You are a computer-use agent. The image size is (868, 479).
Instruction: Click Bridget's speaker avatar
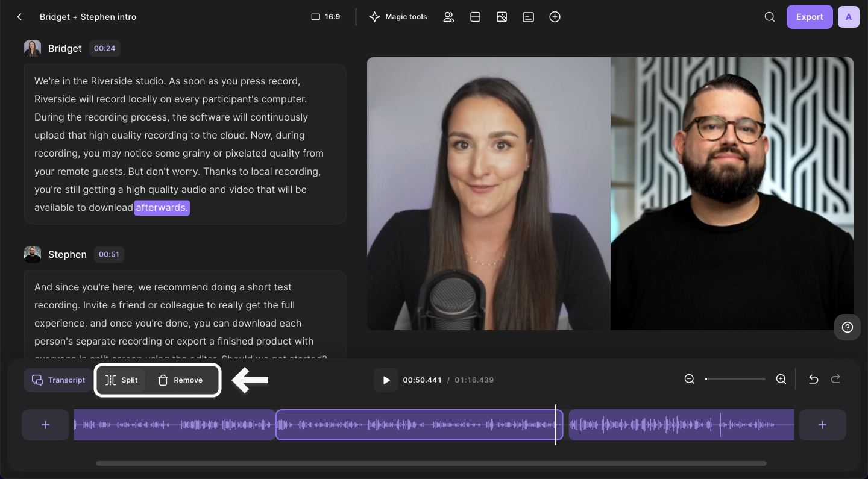pyautogui.click(x=33, y=48)
